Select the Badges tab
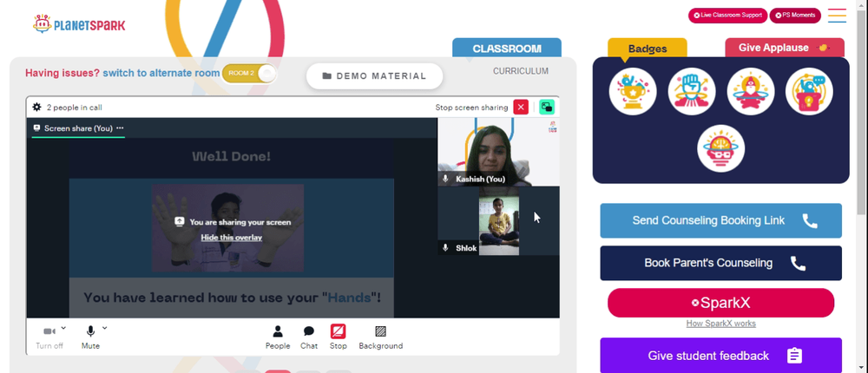Image resolution: width=868 pixels, height=373 pixels. [648, 49]
